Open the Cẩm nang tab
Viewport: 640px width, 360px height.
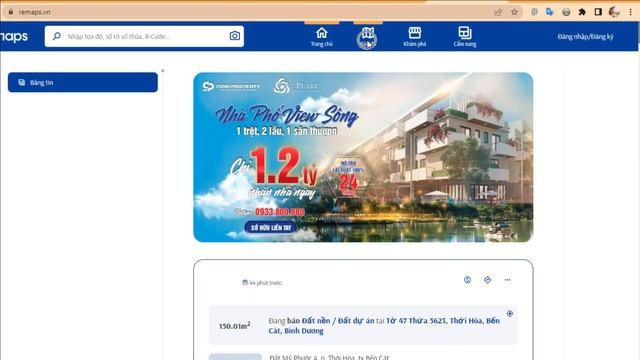click(464, 37)
